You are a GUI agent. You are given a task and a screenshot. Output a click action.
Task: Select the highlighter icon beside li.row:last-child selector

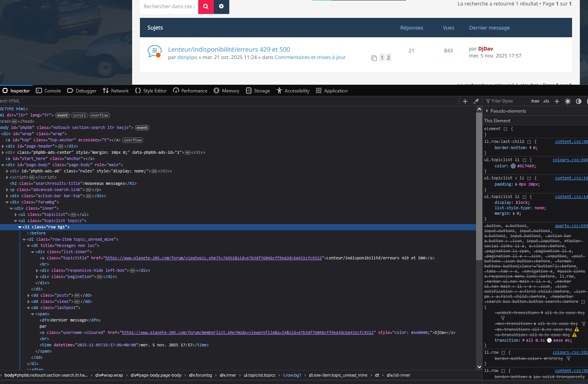click(529, 142)
